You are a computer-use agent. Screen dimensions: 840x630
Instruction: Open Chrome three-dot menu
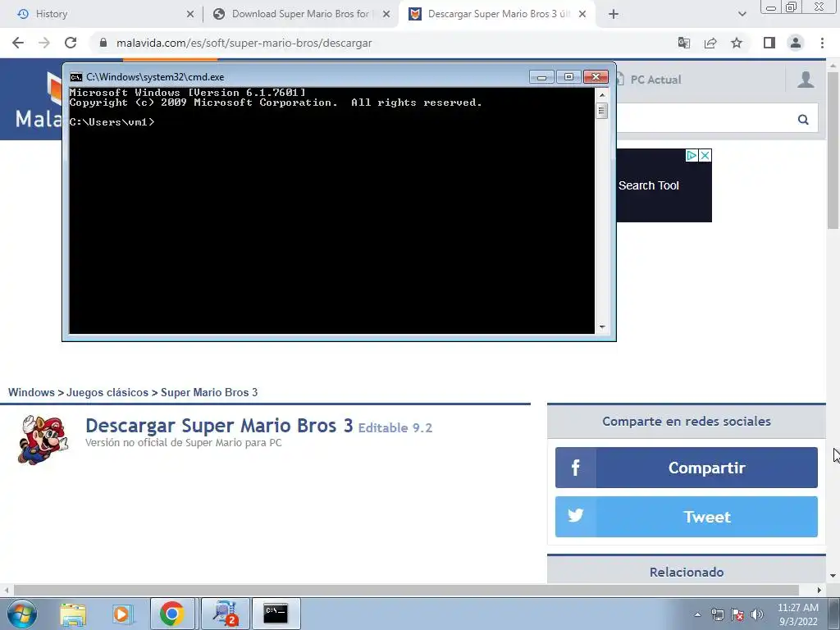[822, 43]
